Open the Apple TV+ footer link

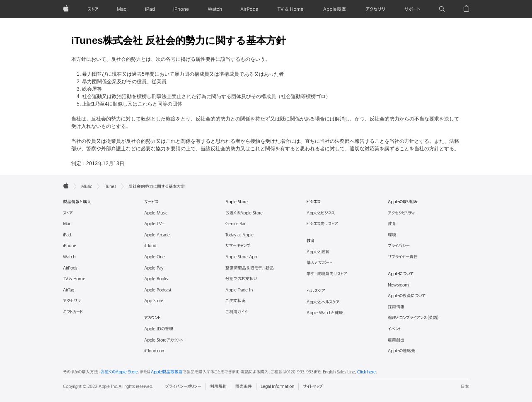point(154,224)
